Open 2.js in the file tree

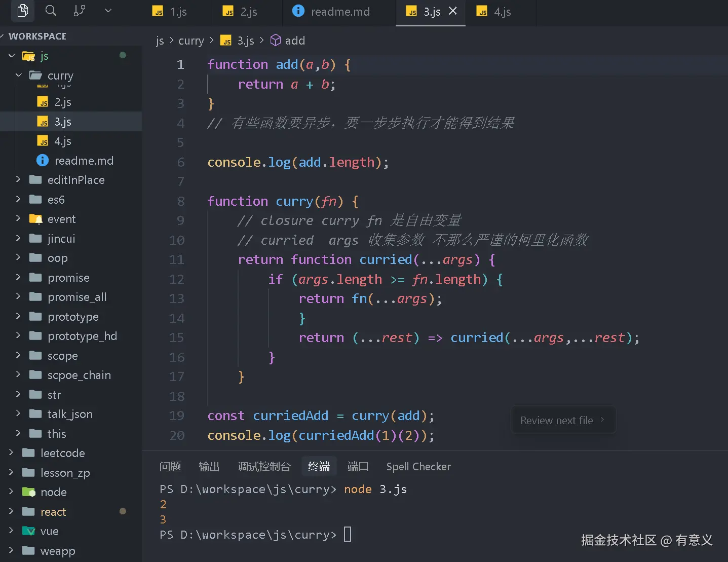(71, 102)
